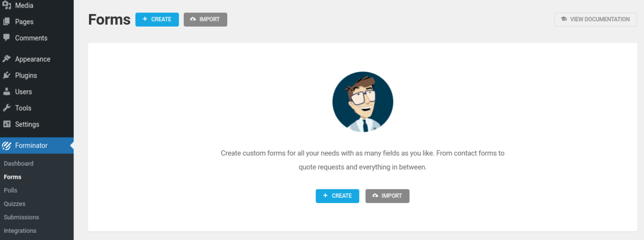Viewport: 644px width, 240px height.
Task: Click the Media icon in the sidebar
Action: (x=7, y=5)
